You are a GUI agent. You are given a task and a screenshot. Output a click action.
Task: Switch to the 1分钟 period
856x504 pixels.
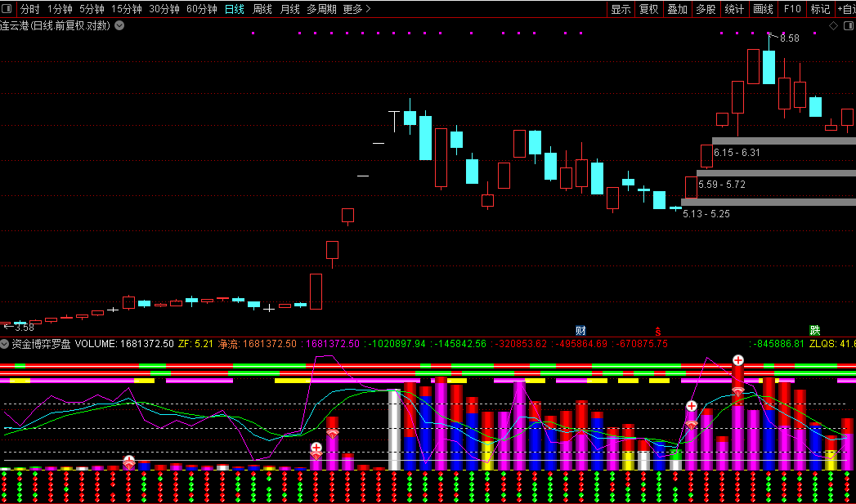coord(60,9)
